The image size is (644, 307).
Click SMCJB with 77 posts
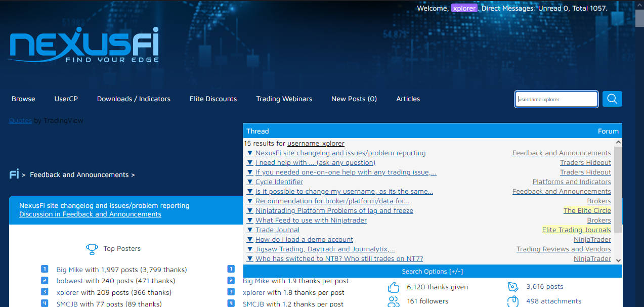pos(67,304)
